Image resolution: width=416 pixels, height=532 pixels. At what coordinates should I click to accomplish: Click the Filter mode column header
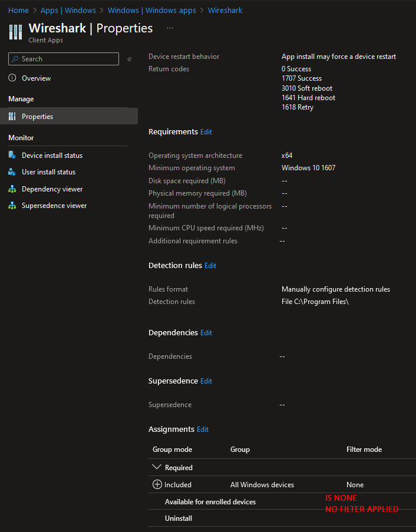364,449
